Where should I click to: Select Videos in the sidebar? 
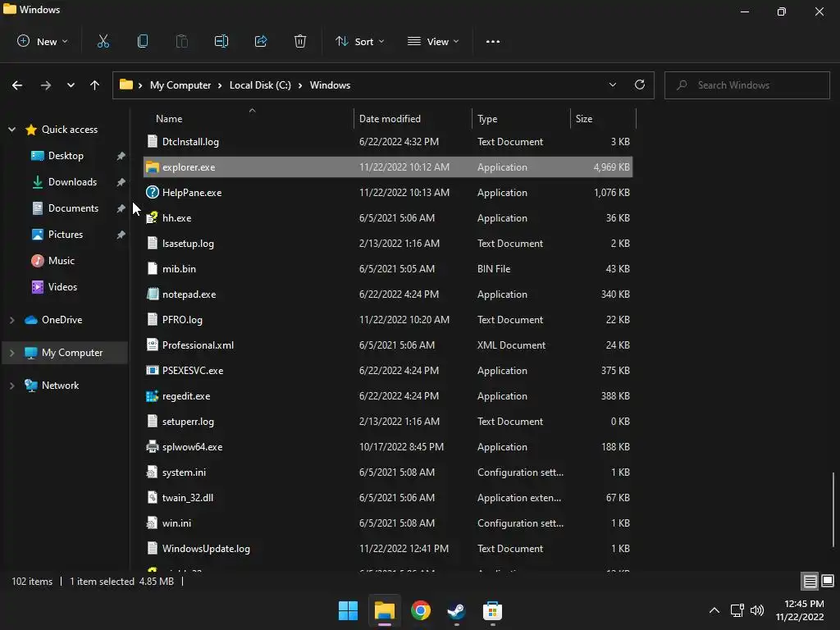coord(62,287)
